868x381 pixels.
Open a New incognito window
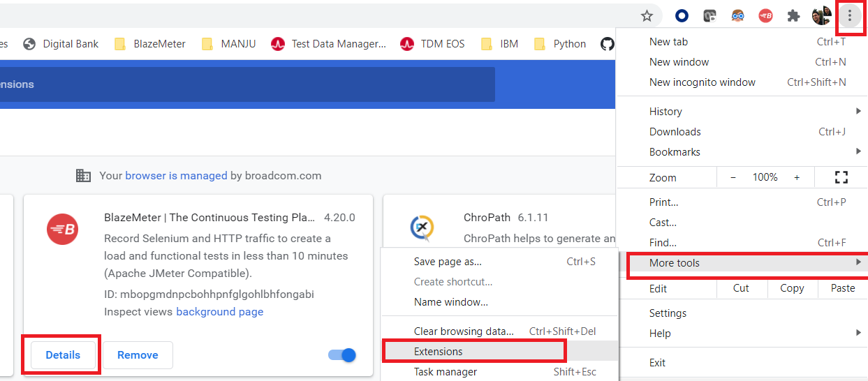[742, 82]
